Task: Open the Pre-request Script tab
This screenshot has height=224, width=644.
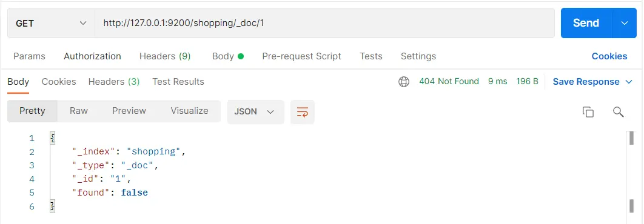Action: tap(301, 56)
